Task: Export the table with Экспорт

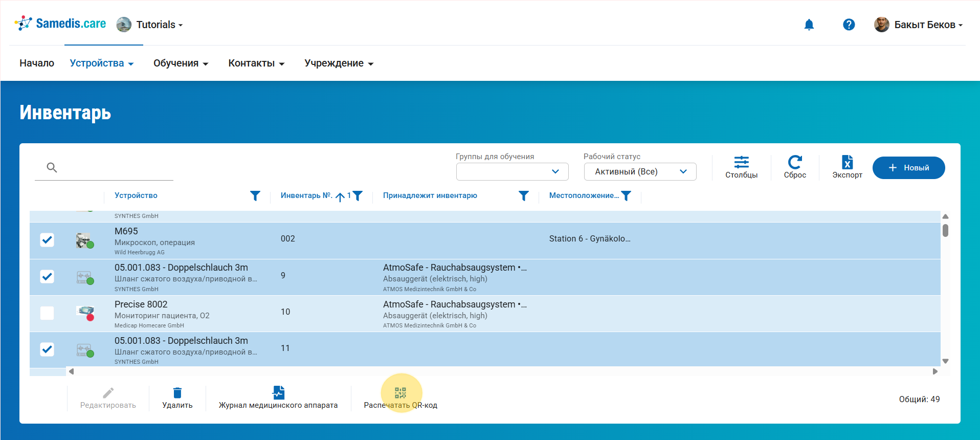Action: [x=847, y=167]
